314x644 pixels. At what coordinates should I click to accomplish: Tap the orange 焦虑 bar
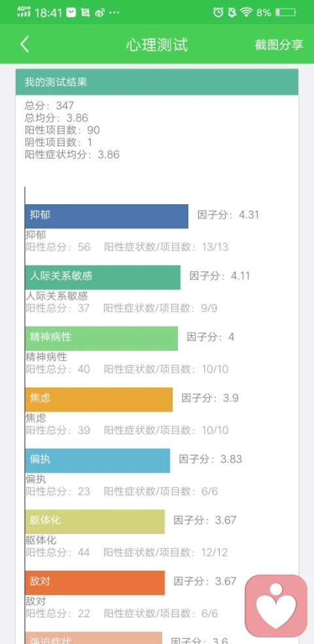coord(99,400)
